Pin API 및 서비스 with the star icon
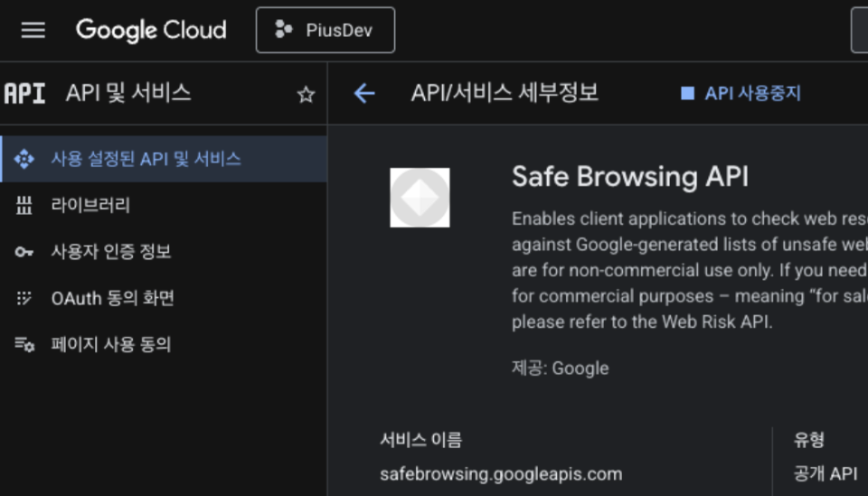The width and height of the screenshot is (868, 496). [306, 94]
